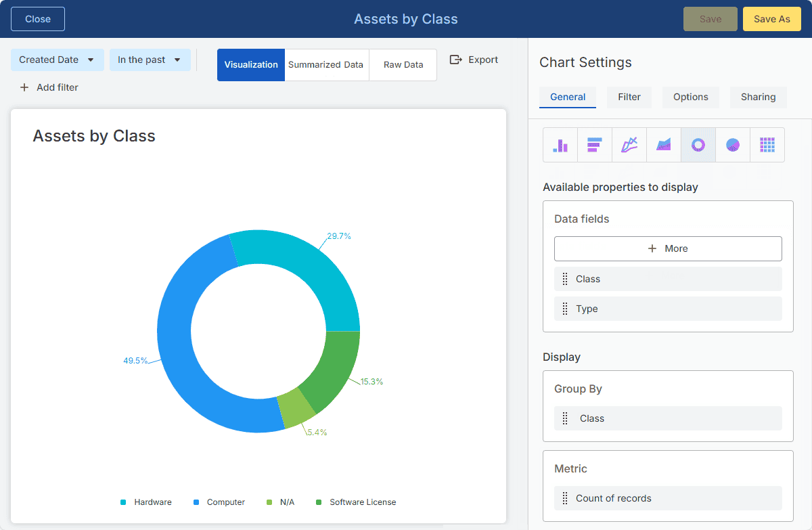Pick the donut chart type icon

(698, 145)
